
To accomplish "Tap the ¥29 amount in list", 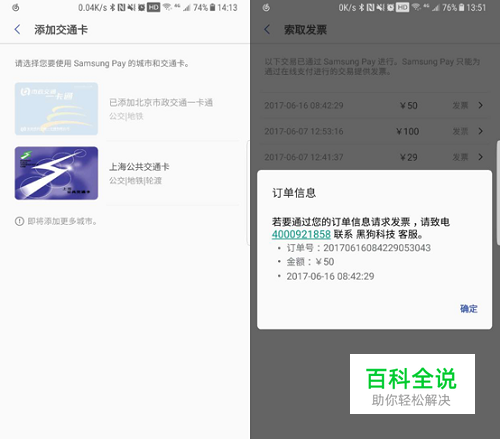I will 408,157.
